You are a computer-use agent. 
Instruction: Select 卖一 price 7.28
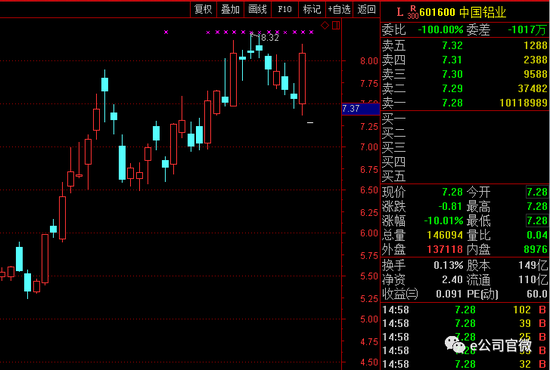(x=452, y=103)
